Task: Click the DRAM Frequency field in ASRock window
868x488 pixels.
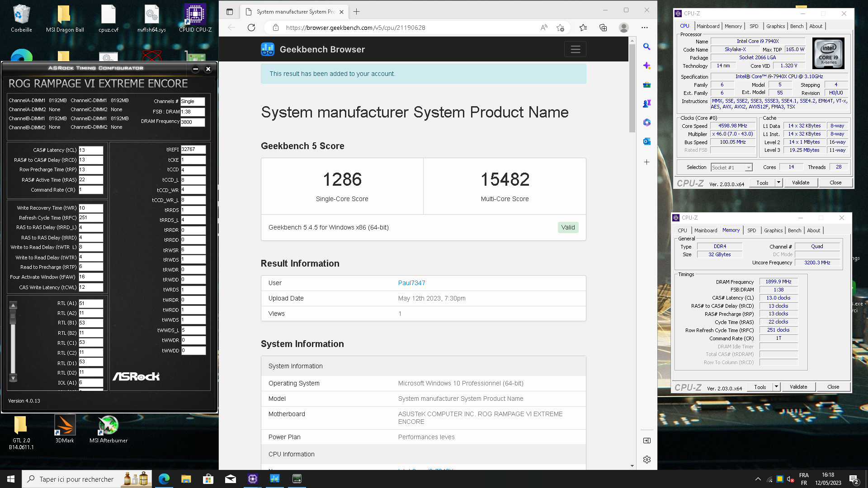Action: click(193, 122)
